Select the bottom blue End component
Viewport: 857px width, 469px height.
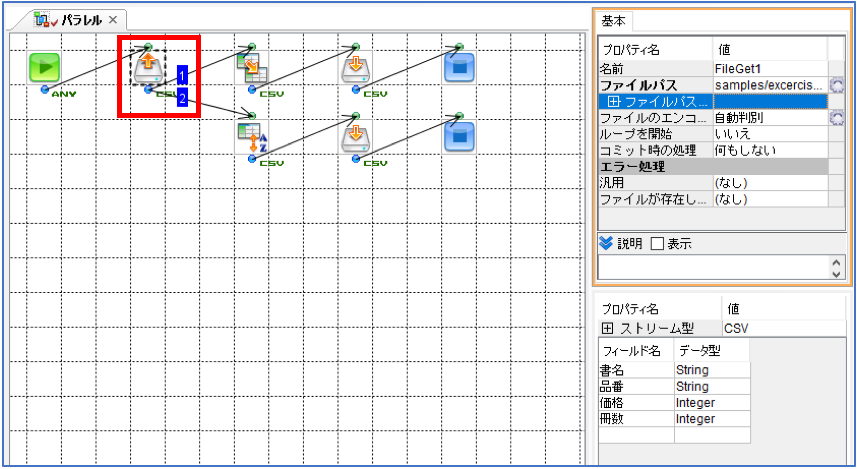click(459, 138)
